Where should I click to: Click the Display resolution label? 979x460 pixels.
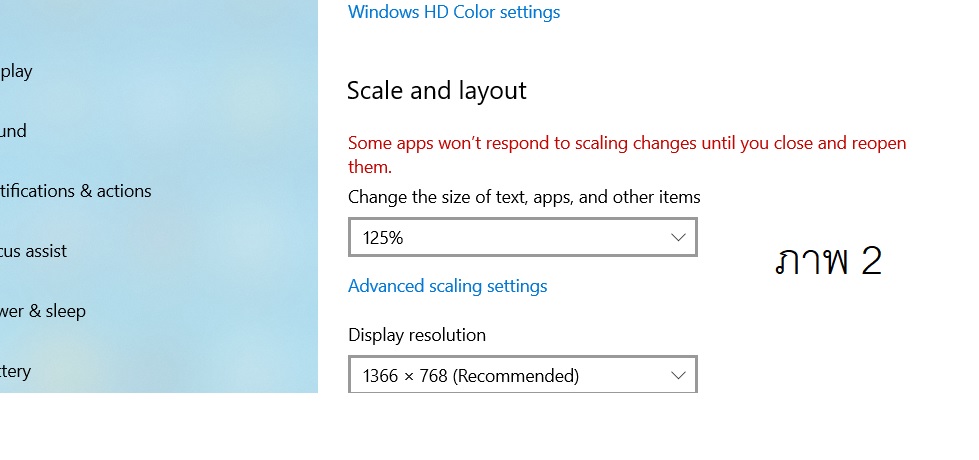pos(416,335)
